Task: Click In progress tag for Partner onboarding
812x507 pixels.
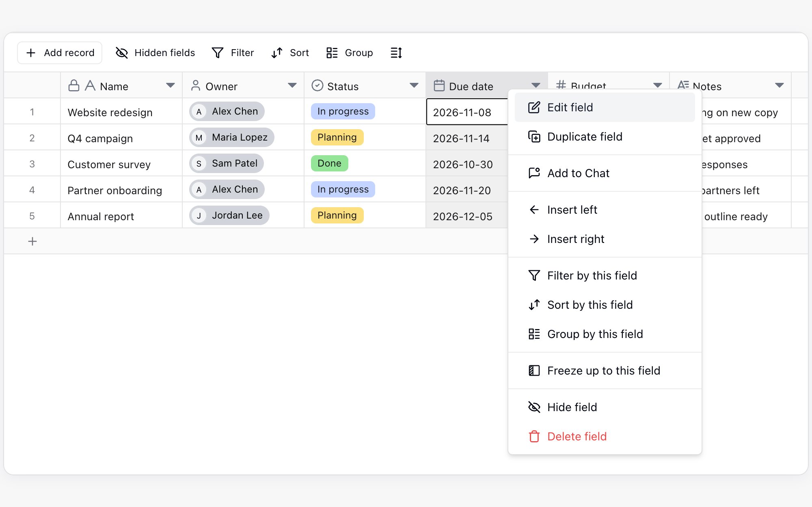Action: pyautogui.click(x=343, y=189)
